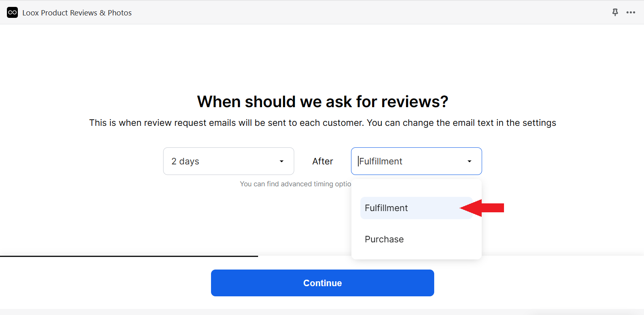Screen dimensions: 644x315
Task: Focus the Fulfillment combo box text field
Action: click(x=409, y=161)
